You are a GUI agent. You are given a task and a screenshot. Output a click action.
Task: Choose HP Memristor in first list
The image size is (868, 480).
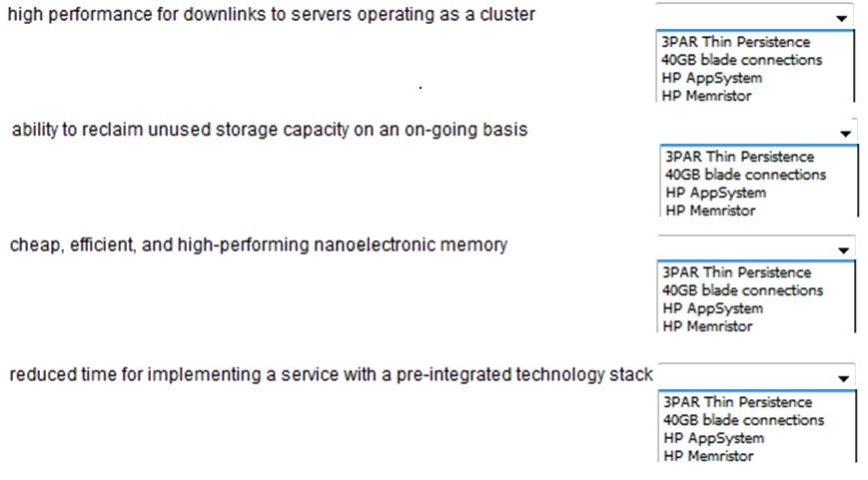[706, 96]
